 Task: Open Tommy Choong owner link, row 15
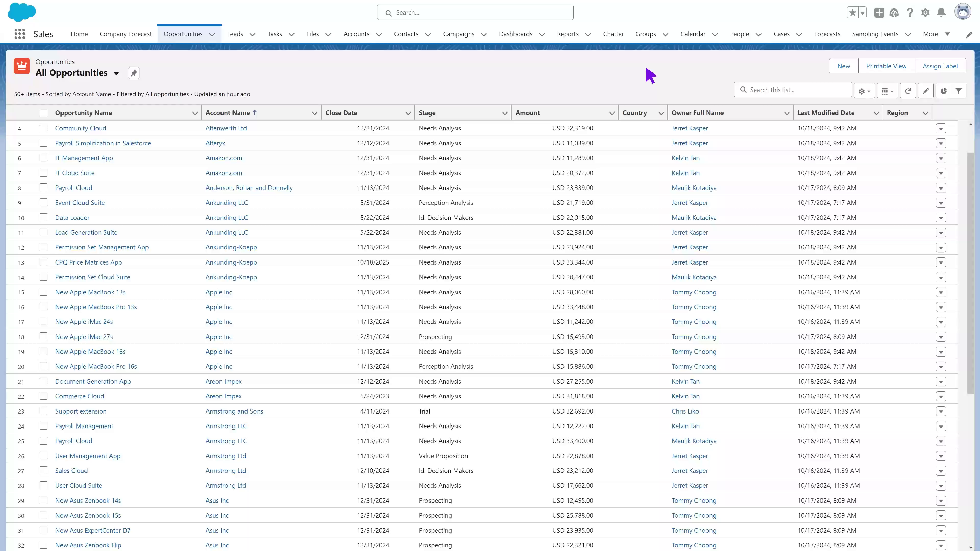pos(694,292)
